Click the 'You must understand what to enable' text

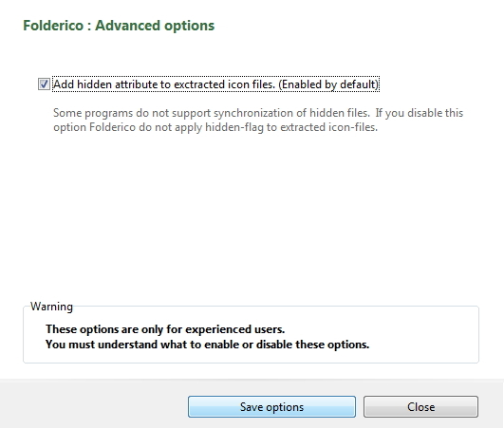pyautogui.click(x=207, y=345)
